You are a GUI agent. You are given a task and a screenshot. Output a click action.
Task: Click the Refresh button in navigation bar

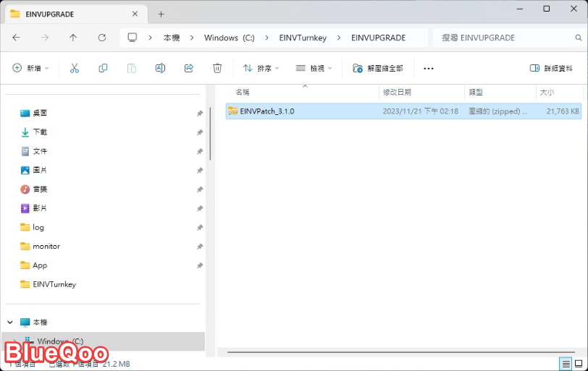coord(102,38)
